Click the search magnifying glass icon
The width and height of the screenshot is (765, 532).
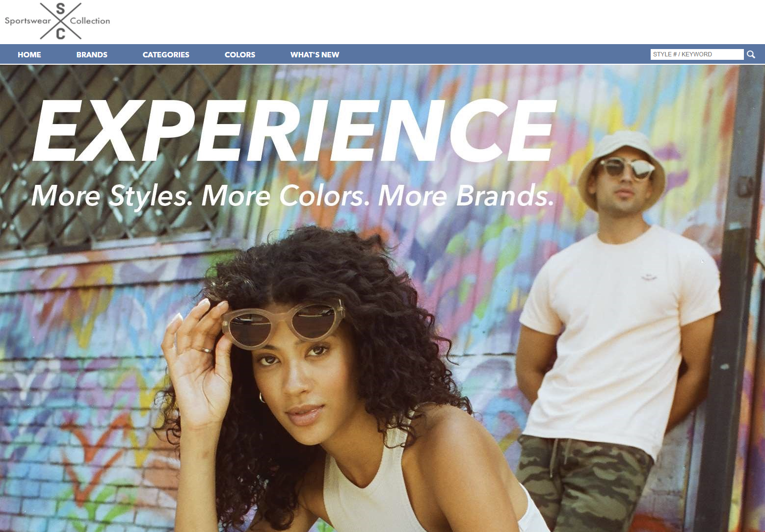pos(751,54)
